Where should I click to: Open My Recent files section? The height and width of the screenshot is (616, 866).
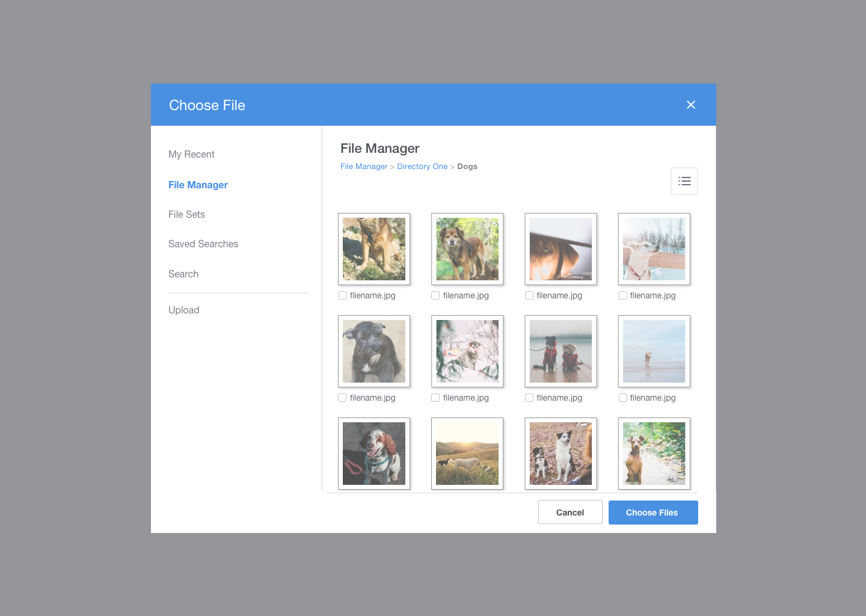191,154
